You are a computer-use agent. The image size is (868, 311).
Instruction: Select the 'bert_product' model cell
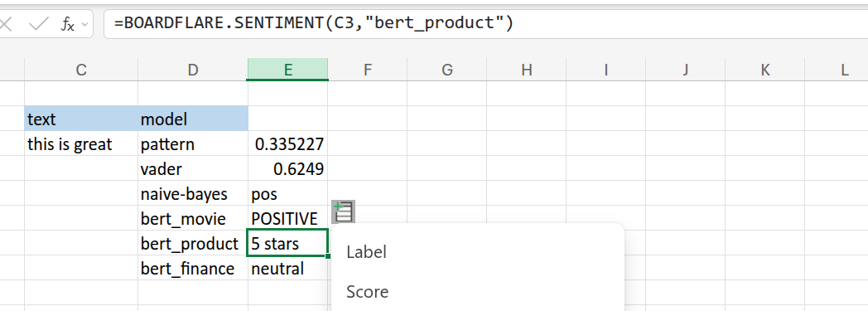point(193,243)
